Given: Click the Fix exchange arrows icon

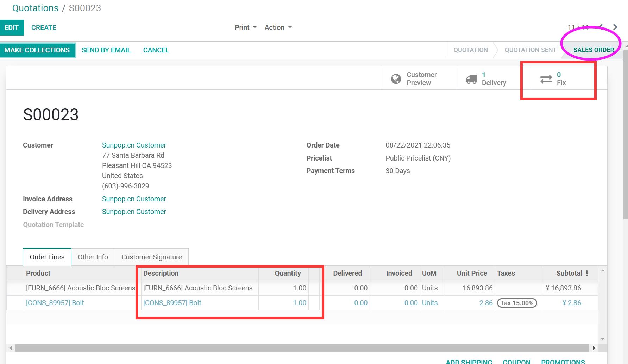Looking at the screenshot, I should [546, 79].
